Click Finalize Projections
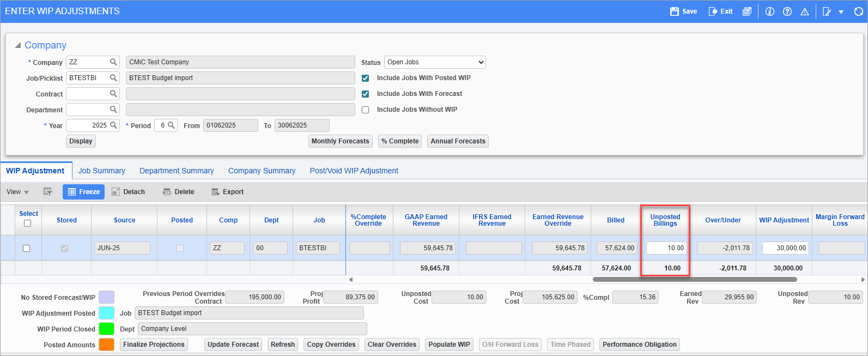The height and width of the screenshot is (356, 868). (x=154, y=345)
